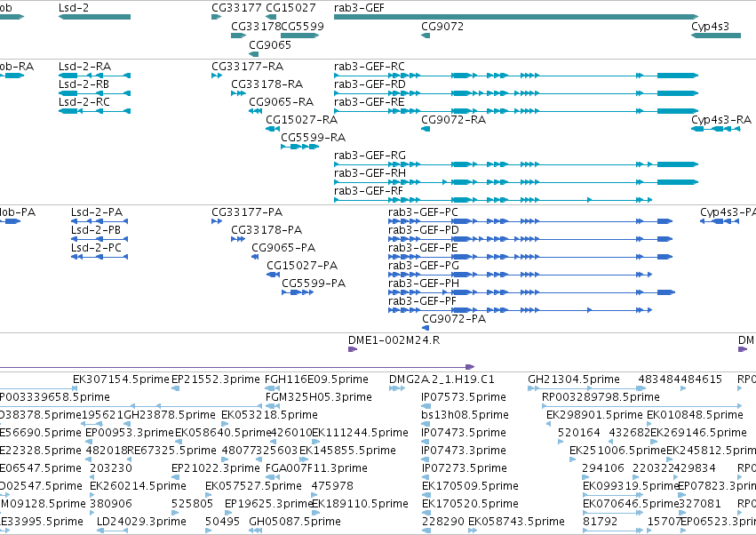Click the CG33177-PA protein label
Viewport: 756px width, 535px height.
[247, 212]
